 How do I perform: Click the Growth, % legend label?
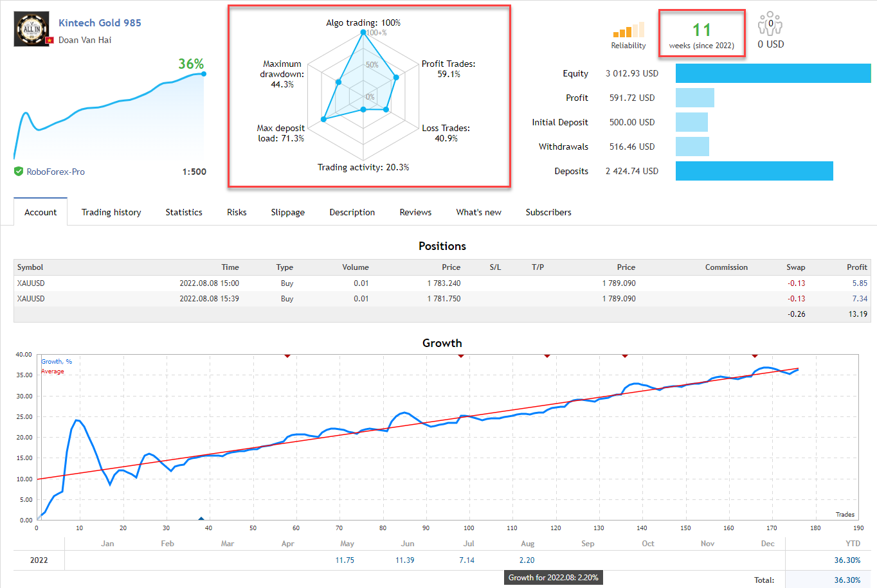(57, 362)
